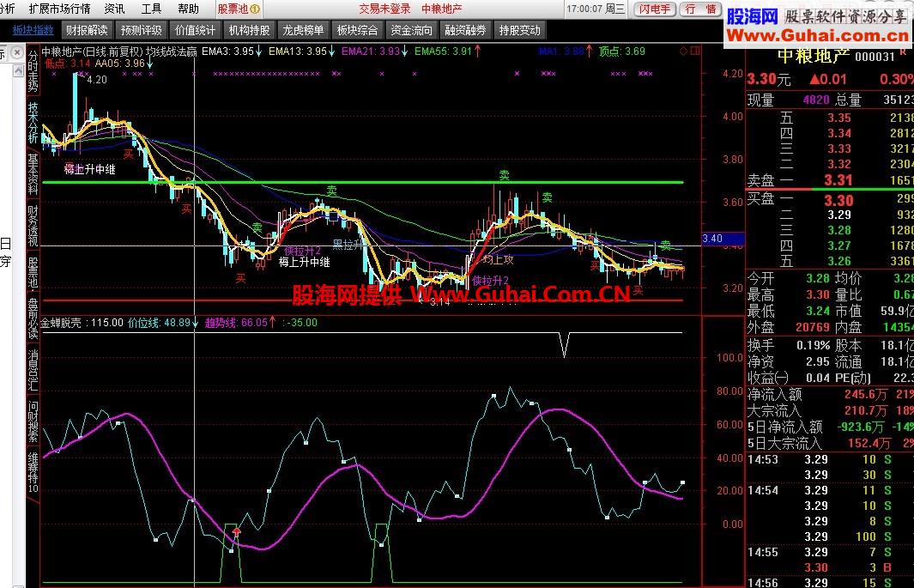This screenshot has height=588, width=914.
Task: Click the down arrow next to 价位线 value
Action: [196, 322]
